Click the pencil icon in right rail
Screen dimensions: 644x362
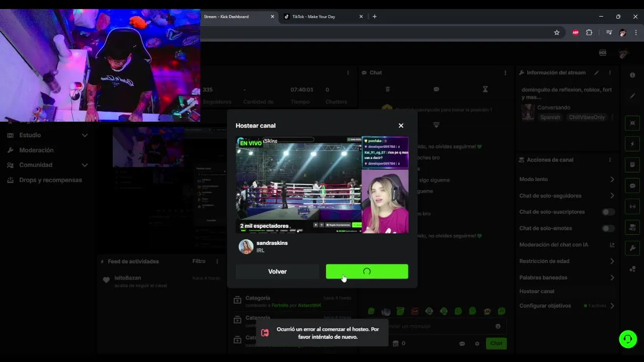coord(632,96)
